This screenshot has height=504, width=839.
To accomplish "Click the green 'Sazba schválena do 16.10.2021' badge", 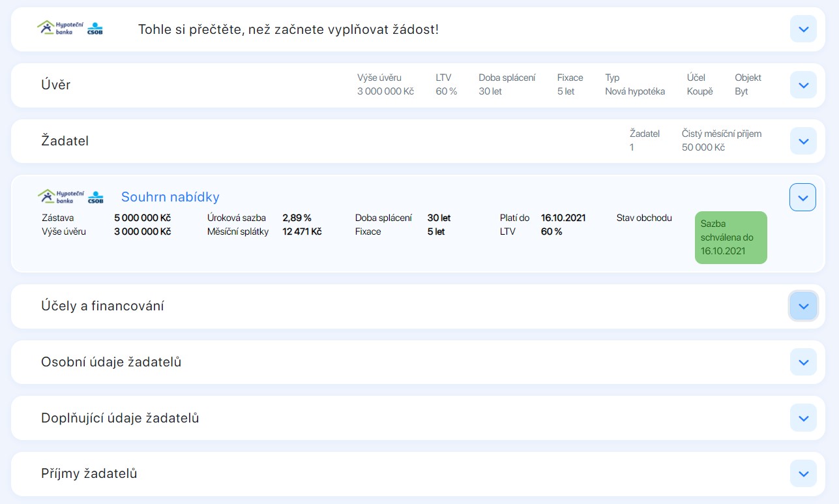I will tap(730, 237).
